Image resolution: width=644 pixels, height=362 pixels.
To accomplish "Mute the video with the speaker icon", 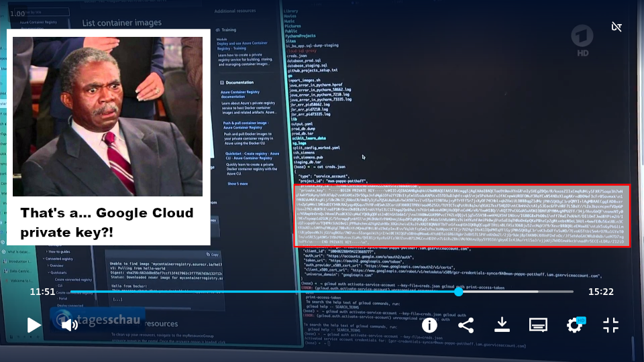I will [x=69, y=324].
